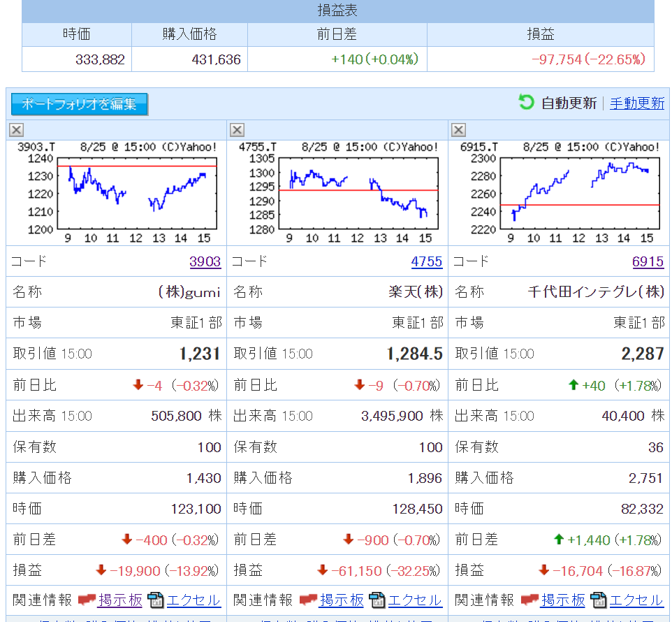The image size is (672, 622).
Task: Select the name 千代田インテグレ(株)
Action: click(596, 292)
